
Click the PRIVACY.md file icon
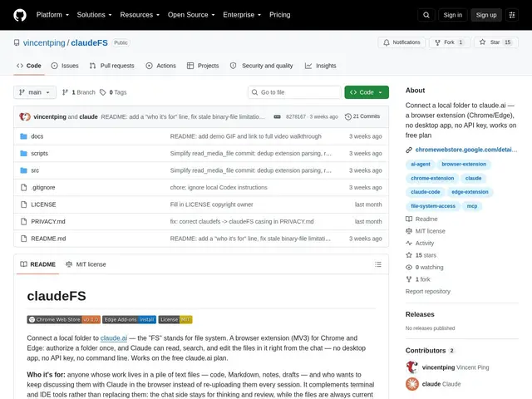24,222
